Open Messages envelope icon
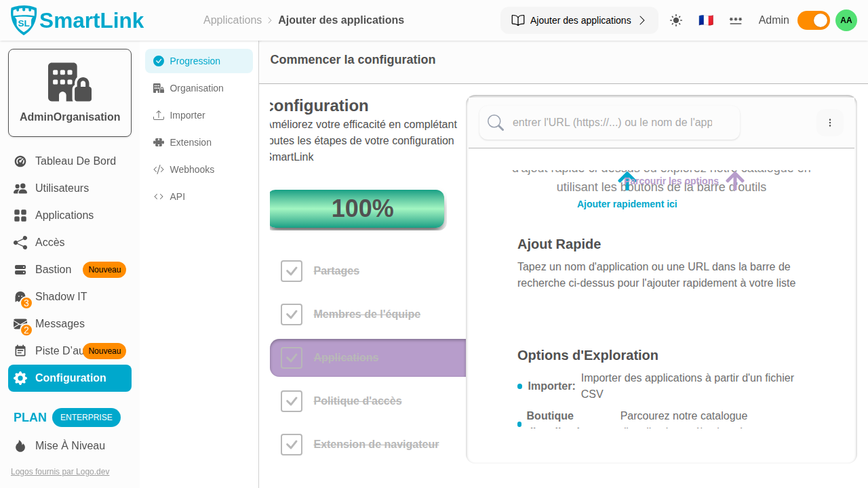This screenshot has width=868, height=488. tap(20, 324)
